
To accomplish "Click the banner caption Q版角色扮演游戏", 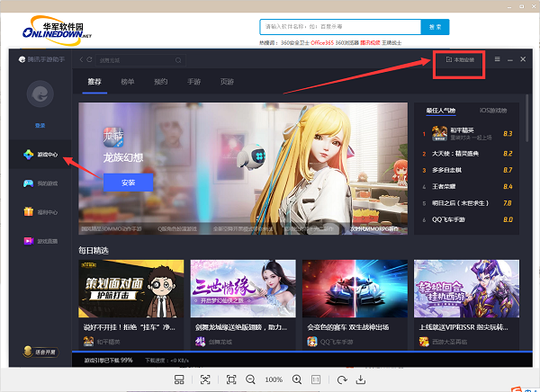I will point(177,228).
